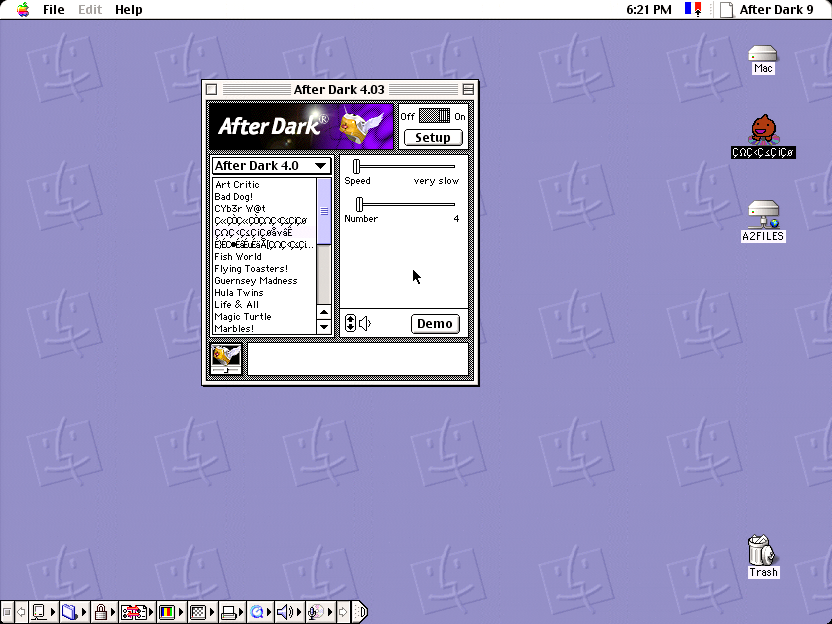The width and height of the screenshot is (832, 624).
Task: Open the File Sharing folder Control Strip module
Action: [73, 612]
